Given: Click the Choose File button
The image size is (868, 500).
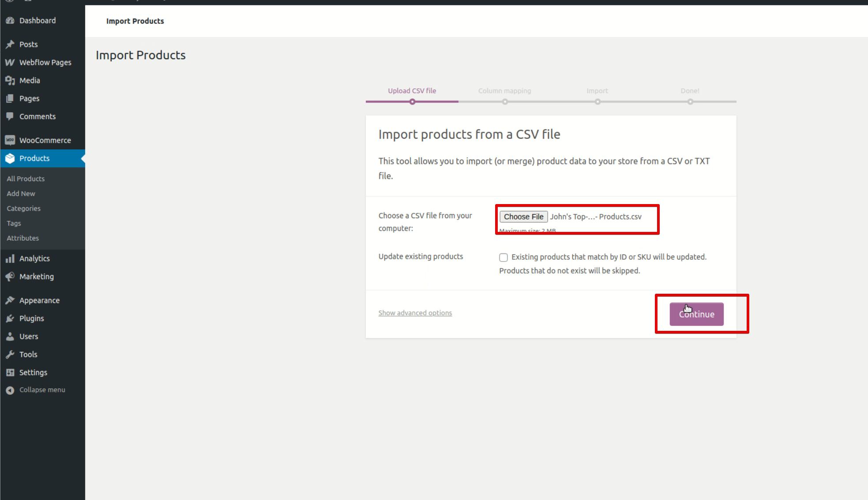Looking at the screenshot, I should [523, 216].
